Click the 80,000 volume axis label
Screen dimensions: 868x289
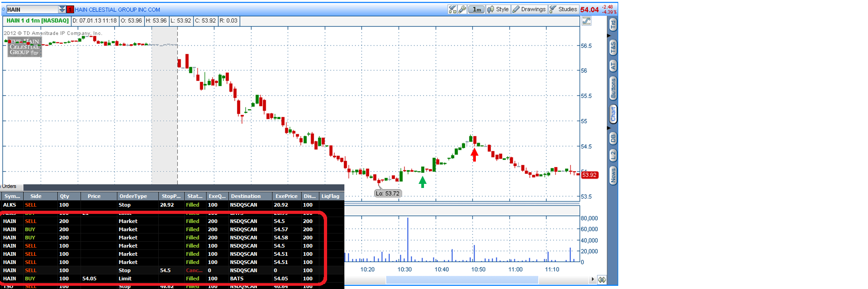[x=589, y=218]
